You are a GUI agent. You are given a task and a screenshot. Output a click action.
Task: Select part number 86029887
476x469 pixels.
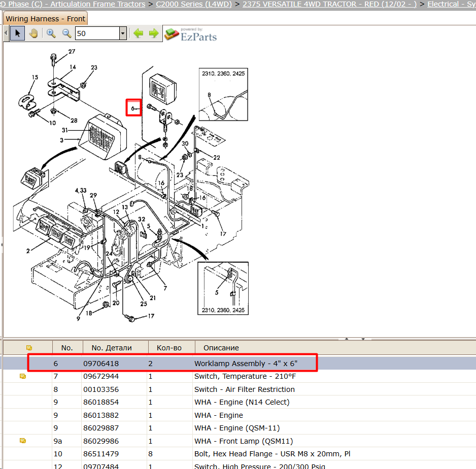pos(101,428)
